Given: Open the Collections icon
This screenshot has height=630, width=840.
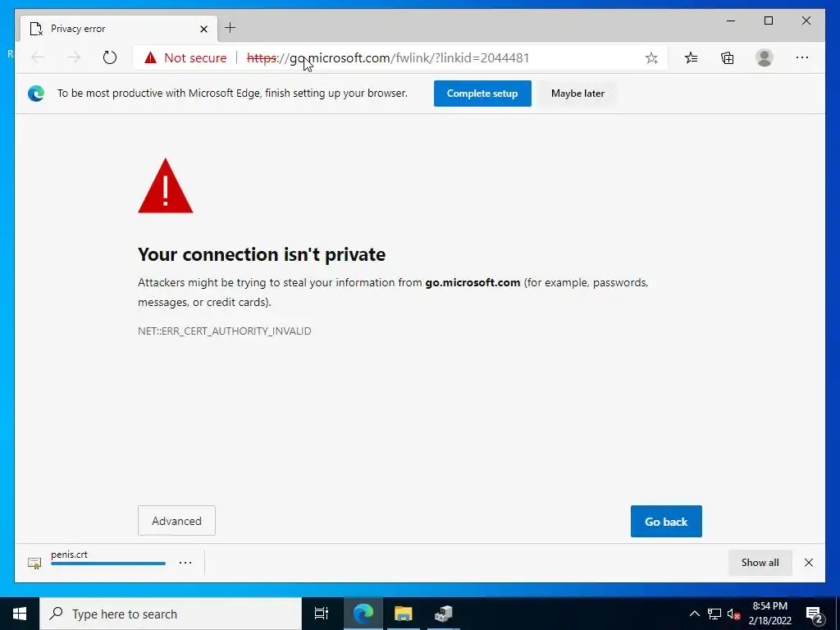Looking at the screenshot, I should (x=728, y=58).
